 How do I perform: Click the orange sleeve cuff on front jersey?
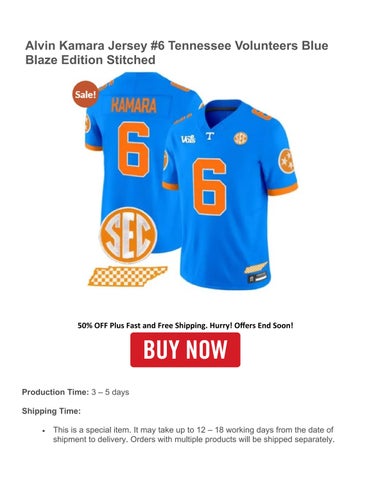[x=283, y=189]
